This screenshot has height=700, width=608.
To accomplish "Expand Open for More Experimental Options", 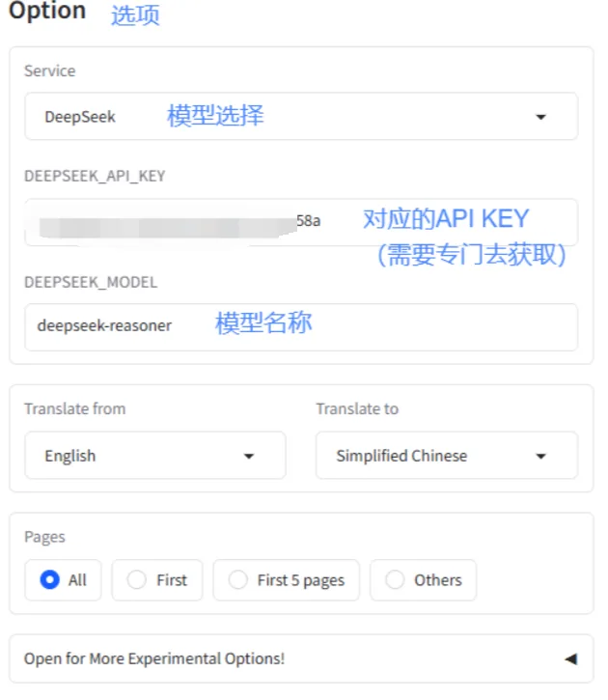I will coord(301,658).
